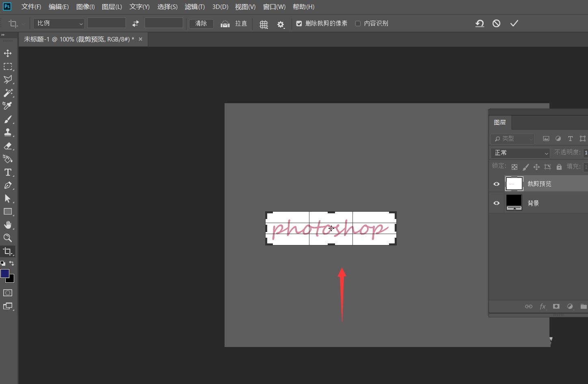Filter layers by shape layer kind
This screenshot has width=588, height=384.
point(583,139)
